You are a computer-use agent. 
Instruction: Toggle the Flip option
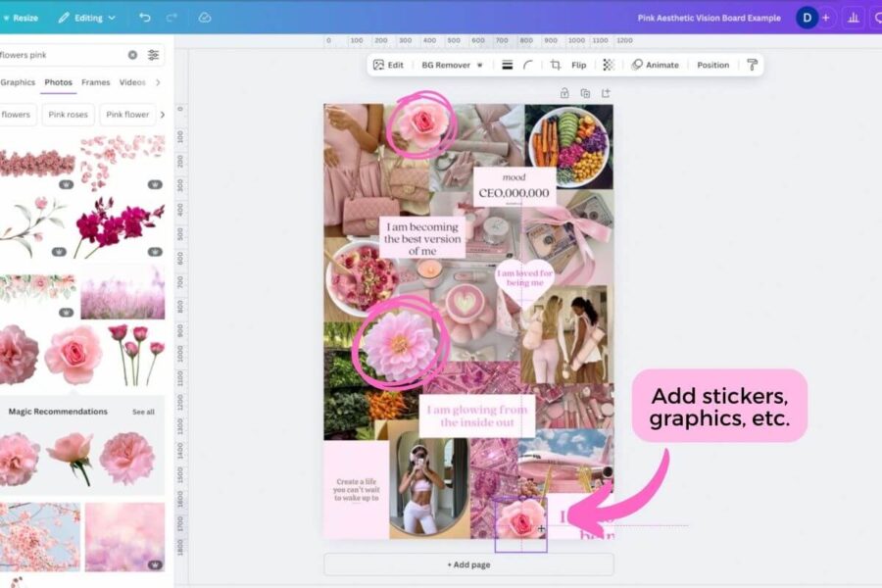click(x=580, y=65)
